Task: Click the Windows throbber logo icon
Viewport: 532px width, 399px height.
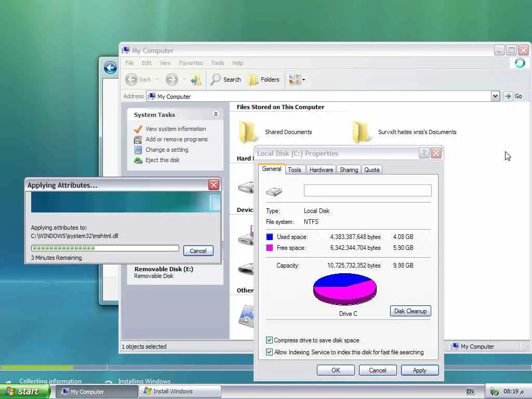Action: click(x=520, y=63)
